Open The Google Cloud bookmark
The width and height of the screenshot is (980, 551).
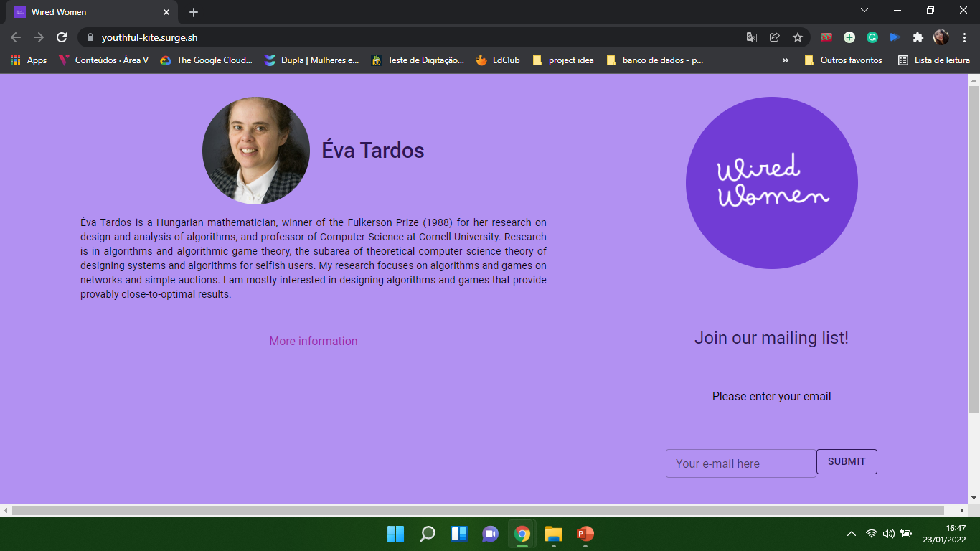point(207,60)
